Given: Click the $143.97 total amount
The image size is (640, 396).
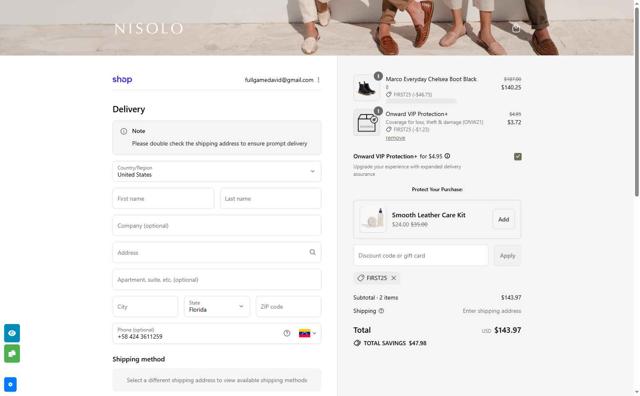Looking at the screenshot, I should click(x=507, y=330).
